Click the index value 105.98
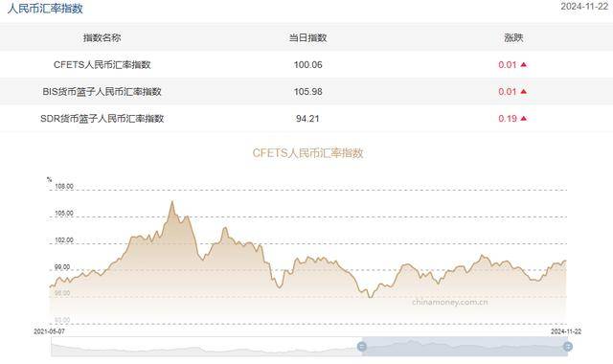Screen dimensions: 613x364 point(307,92)
